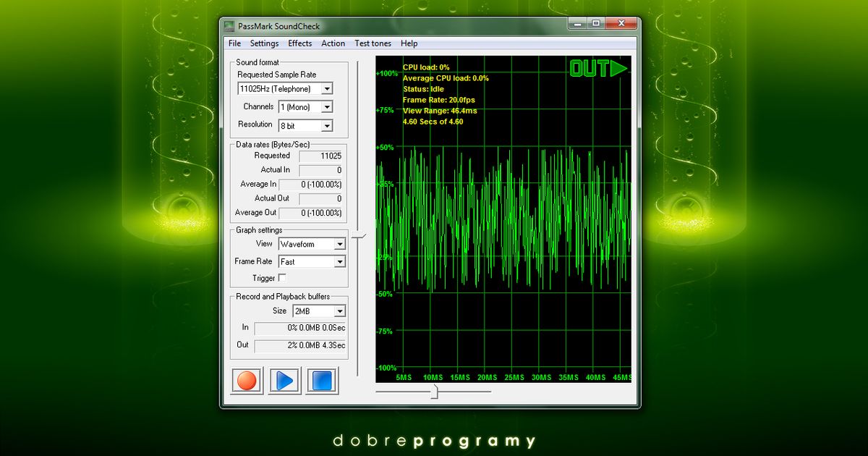Open the Action menu

coord(333,43)
